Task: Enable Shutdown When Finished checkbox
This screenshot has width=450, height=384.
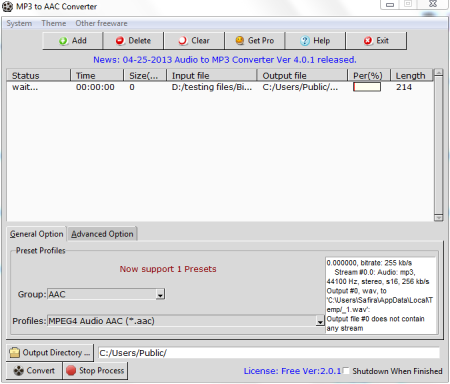Action: pyautogui.click(x=346, y=371)
